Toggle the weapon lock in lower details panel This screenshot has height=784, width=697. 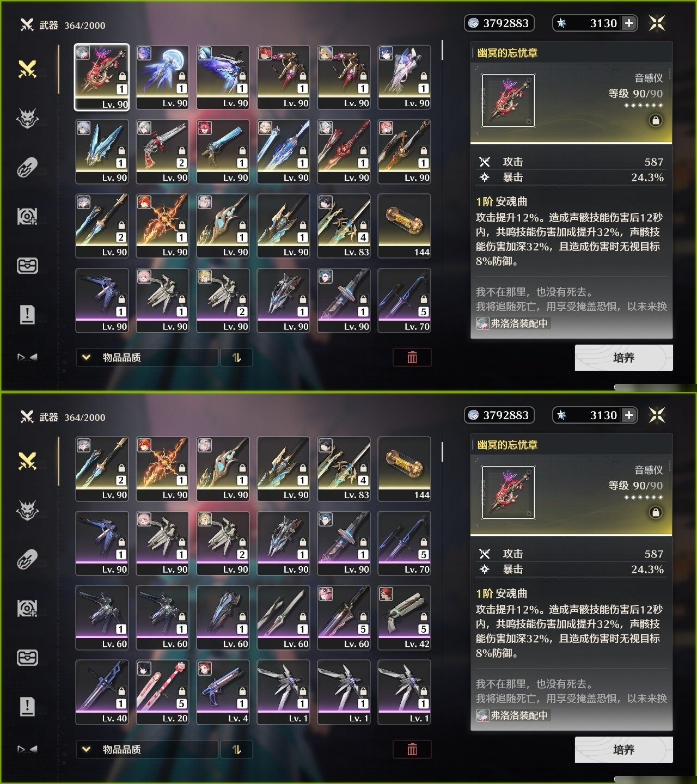coord(656,512)
